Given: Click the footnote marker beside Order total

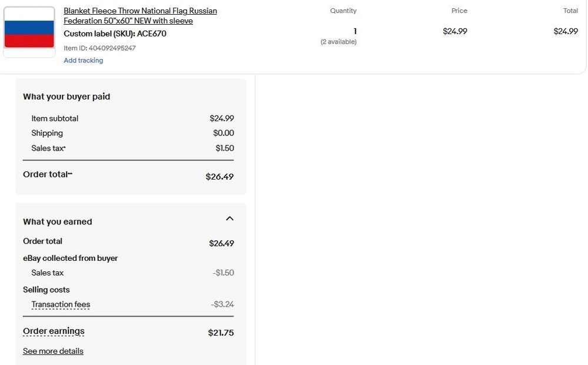Looking at the screenshot, I should coord(70,174).
